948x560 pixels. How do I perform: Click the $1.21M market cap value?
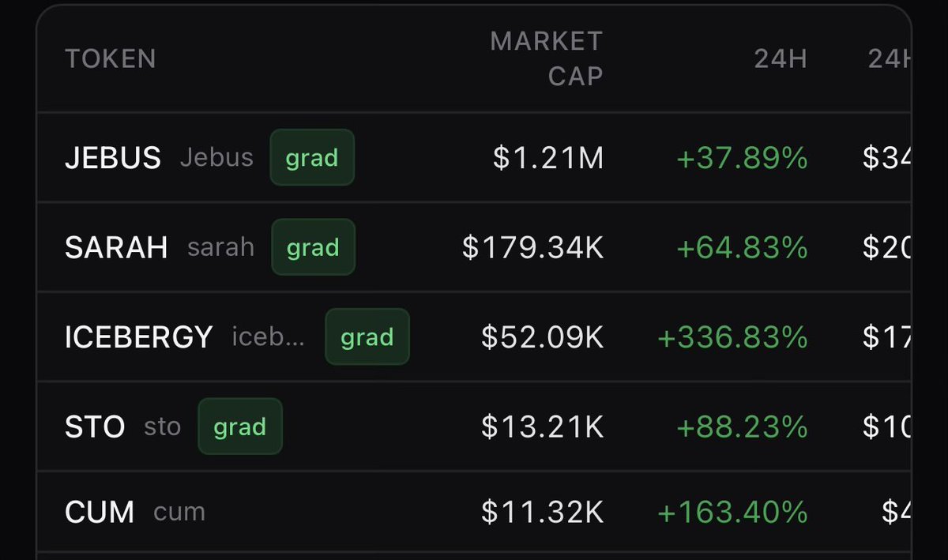[548, 158]
